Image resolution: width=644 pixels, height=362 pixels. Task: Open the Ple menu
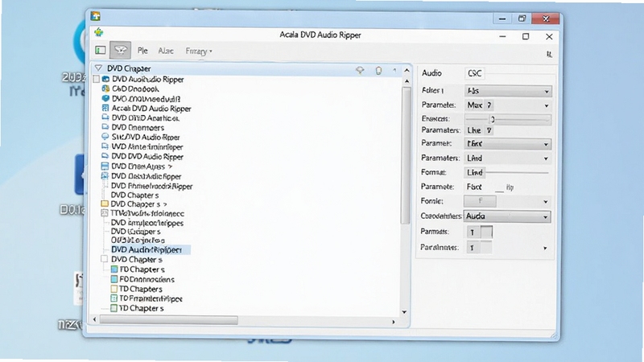(x=142, y=51)
